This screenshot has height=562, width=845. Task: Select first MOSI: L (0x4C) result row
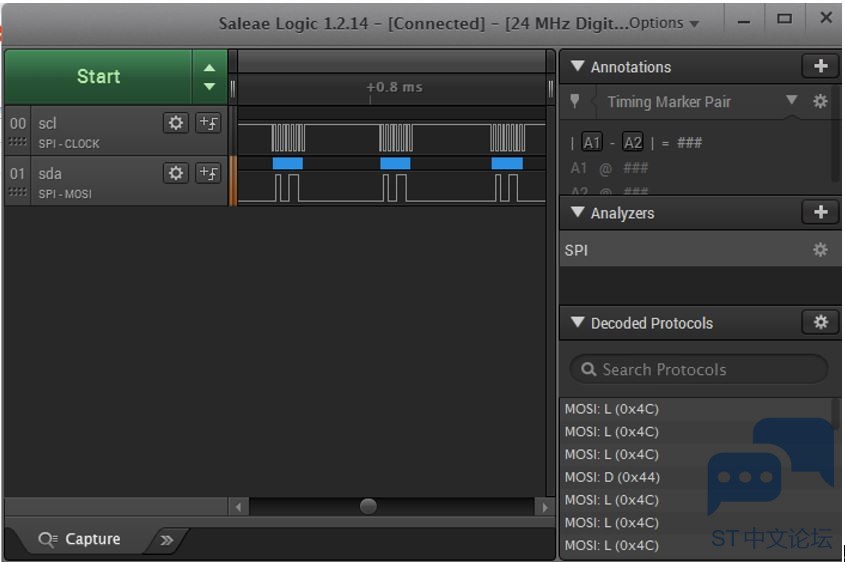click(x=697, y=409)
